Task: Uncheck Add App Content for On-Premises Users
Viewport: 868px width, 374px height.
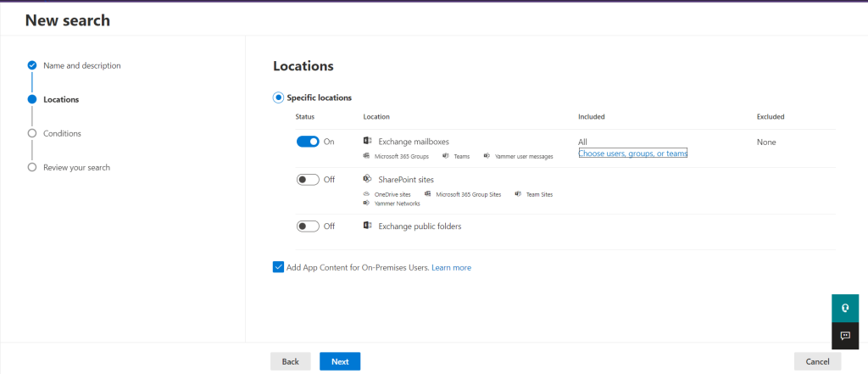Action: click(x=278, y=267)
